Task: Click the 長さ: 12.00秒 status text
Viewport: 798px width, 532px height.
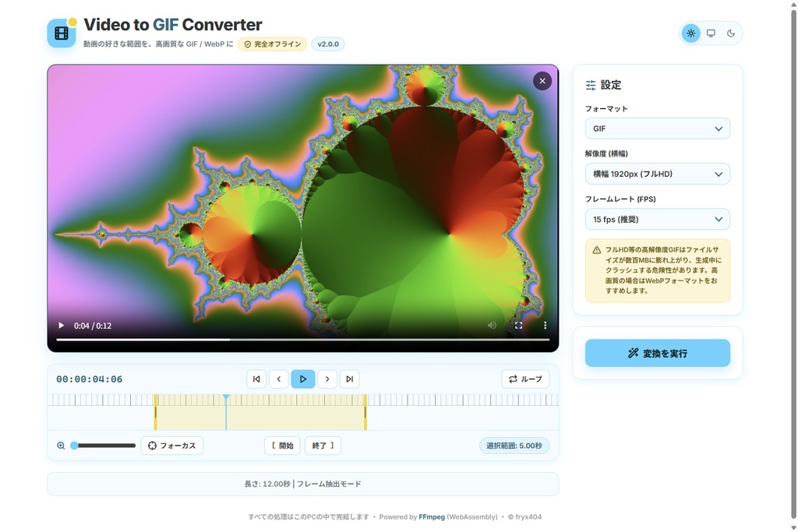Action: pyautogui.click(x=267, y=484)
